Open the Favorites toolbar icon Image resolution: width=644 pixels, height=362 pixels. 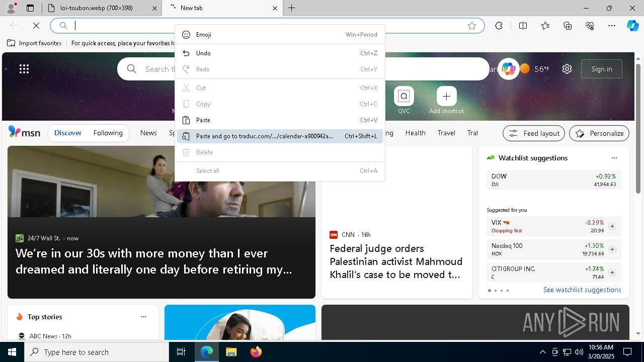click(545, 26)
